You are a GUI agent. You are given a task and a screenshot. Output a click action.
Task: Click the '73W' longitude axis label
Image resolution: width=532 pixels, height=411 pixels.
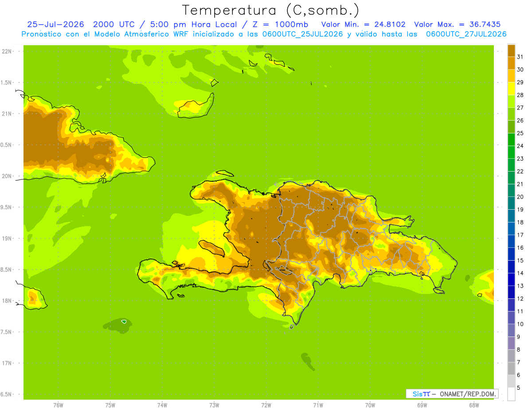(214, 405)
